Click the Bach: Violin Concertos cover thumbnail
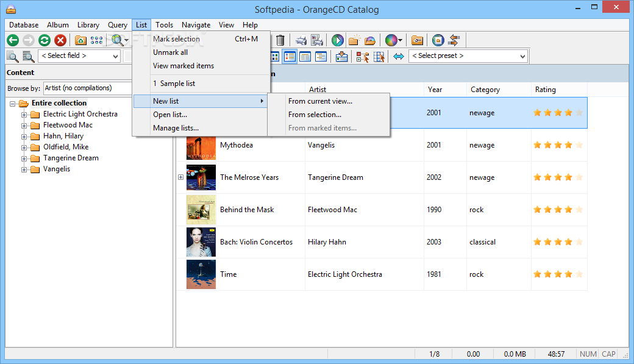 pyautogui.click(x=201, y=242)
